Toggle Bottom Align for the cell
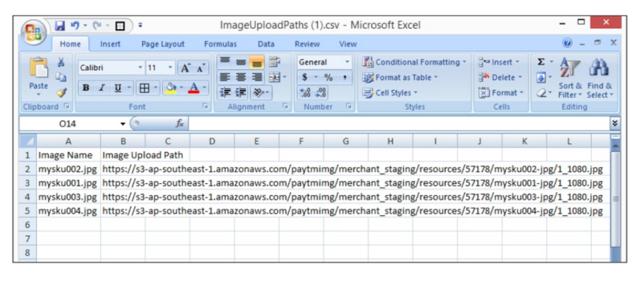 click(257, 62)
